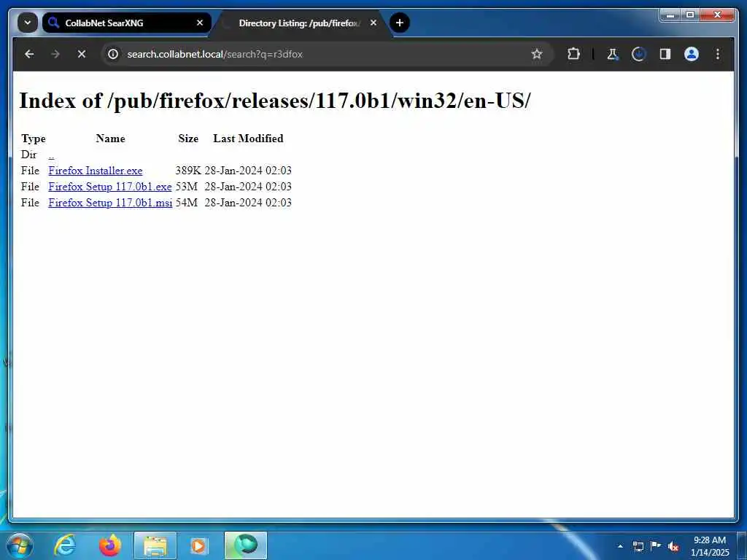Click the Index of /pub/firefox heading

(x=274, y=101)
